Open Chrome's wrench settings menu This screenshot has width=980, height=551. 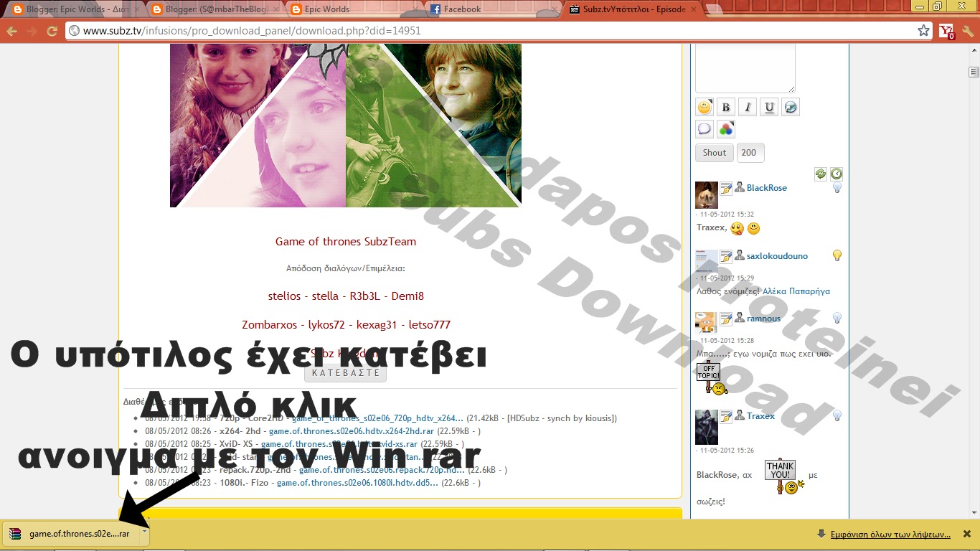click(969, 31)
